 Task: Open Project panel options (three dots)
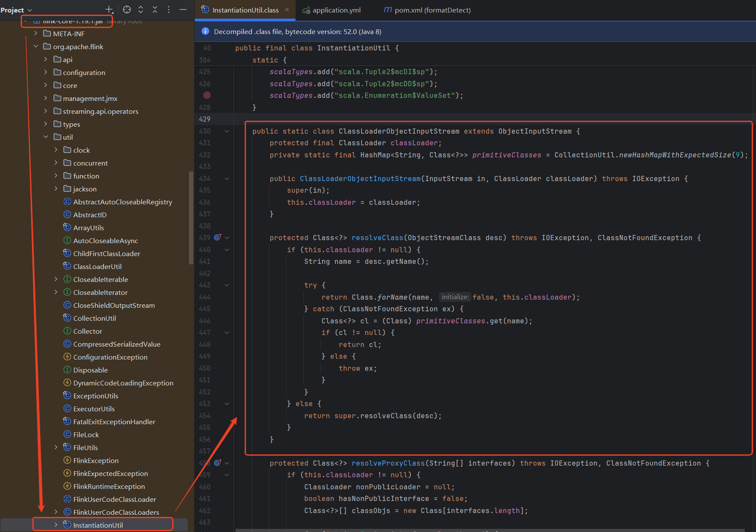click(169, 9)
